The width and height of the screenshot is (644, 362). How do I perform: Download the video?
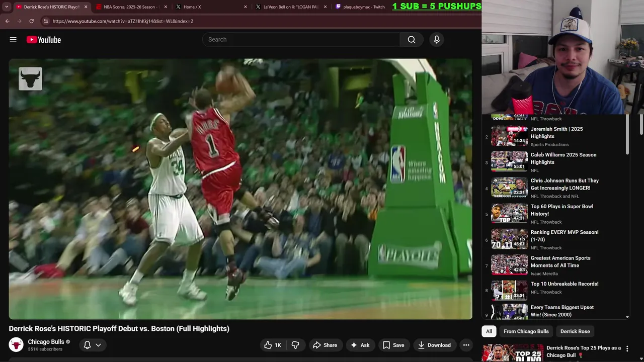click(x=435, y=345)
